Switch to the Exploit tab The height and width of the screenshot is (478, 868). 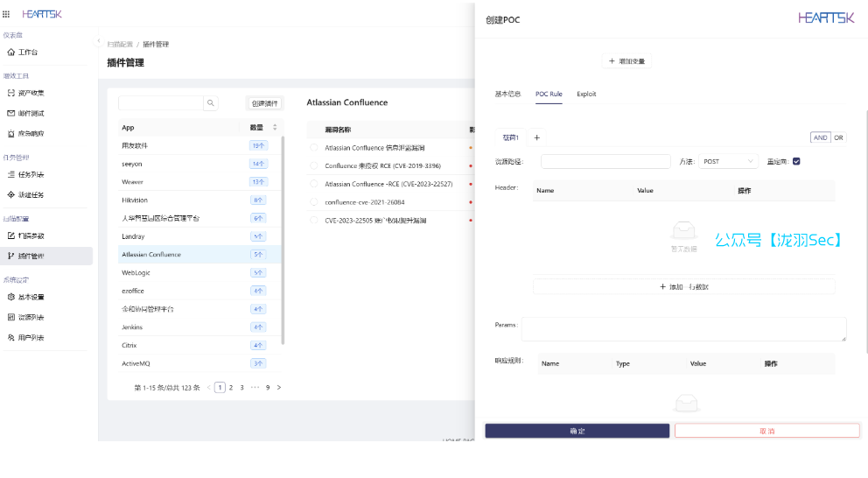click(x=586, y=94)
